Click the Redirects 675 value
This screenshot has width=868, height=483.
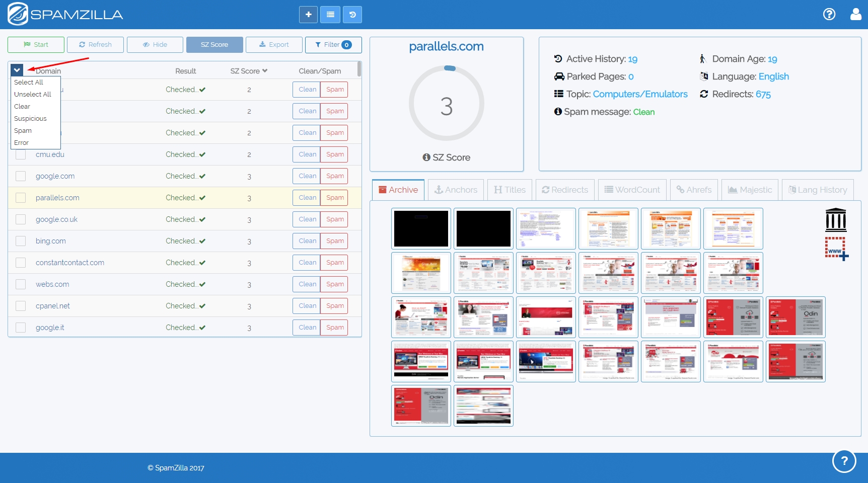coord(763,94)
